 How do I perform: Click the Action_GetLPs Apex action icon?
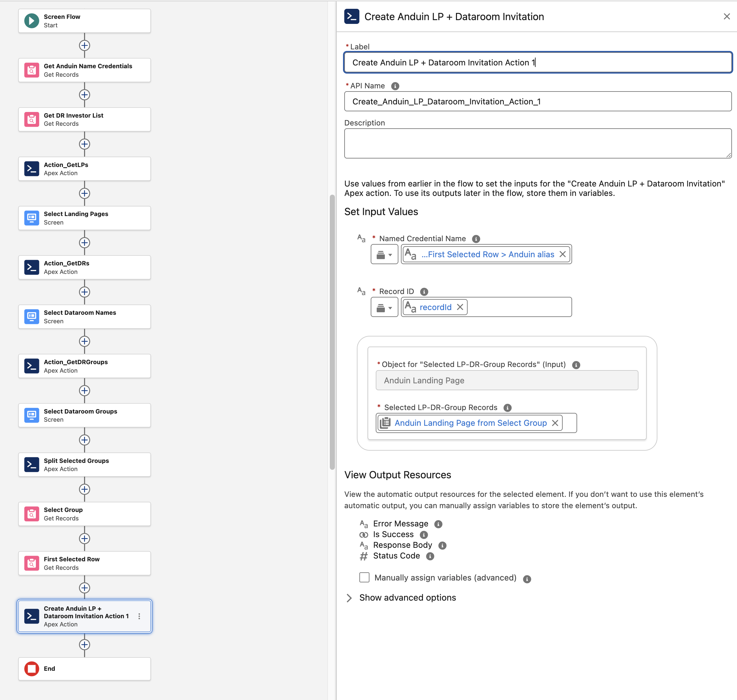pyautogui.click(x=32, y=169)
